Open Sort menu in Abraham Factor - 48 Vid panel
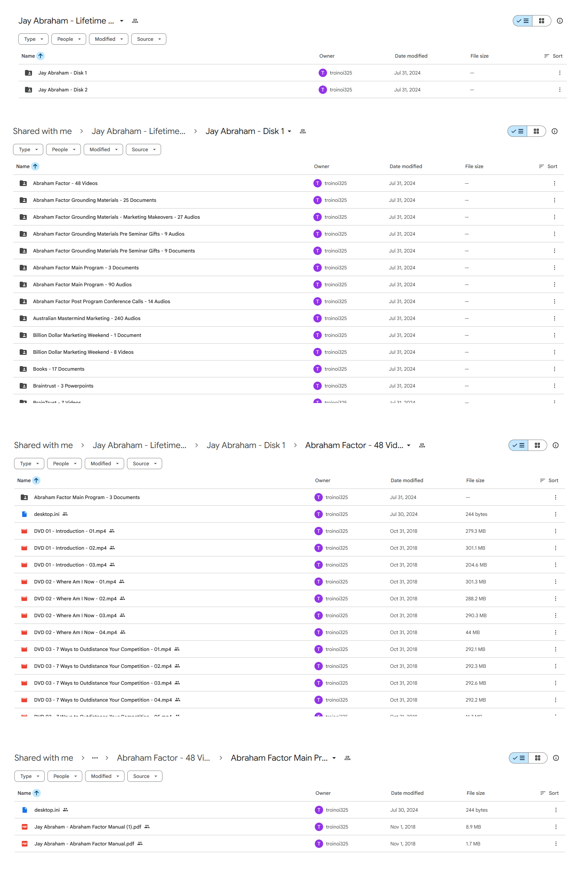Image resolution: width=588 pixels, height=875 pixels. 549,480
